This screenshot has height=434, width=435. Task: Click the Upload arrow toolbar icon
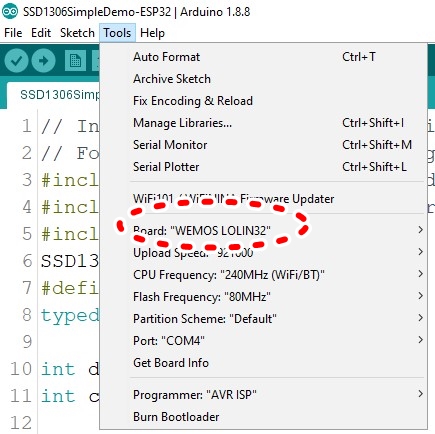(x=43, y=61)
